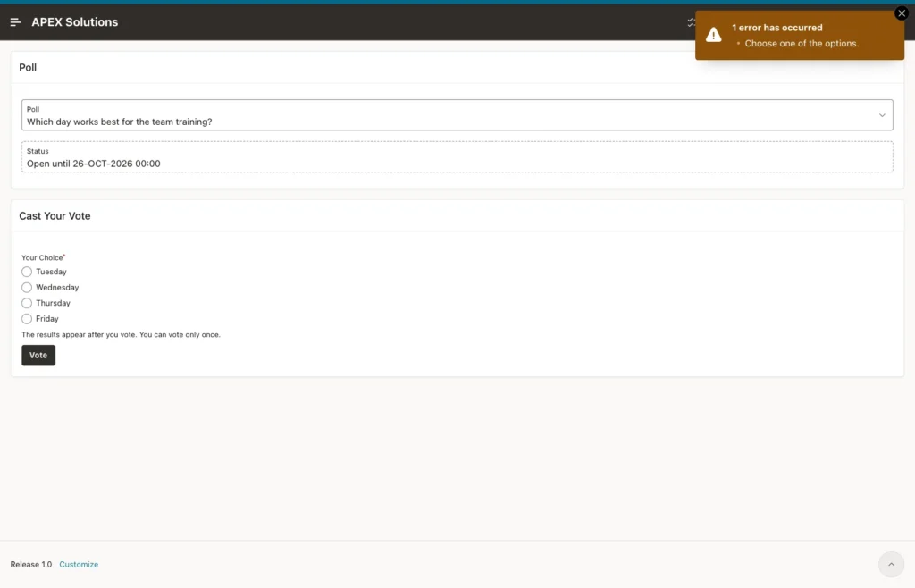Image resolution: width=915 pixels, height=588 pixels.
Task: Click the Vote button
Action: click(x=38, y=356)
